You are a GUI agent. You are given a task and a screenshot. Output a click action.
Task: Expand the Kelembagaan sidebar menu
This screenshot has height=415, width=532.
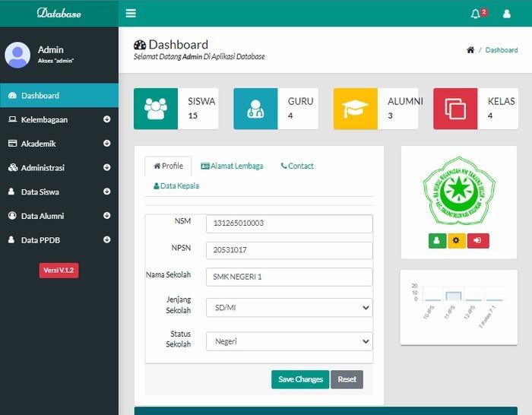point(59,119)
